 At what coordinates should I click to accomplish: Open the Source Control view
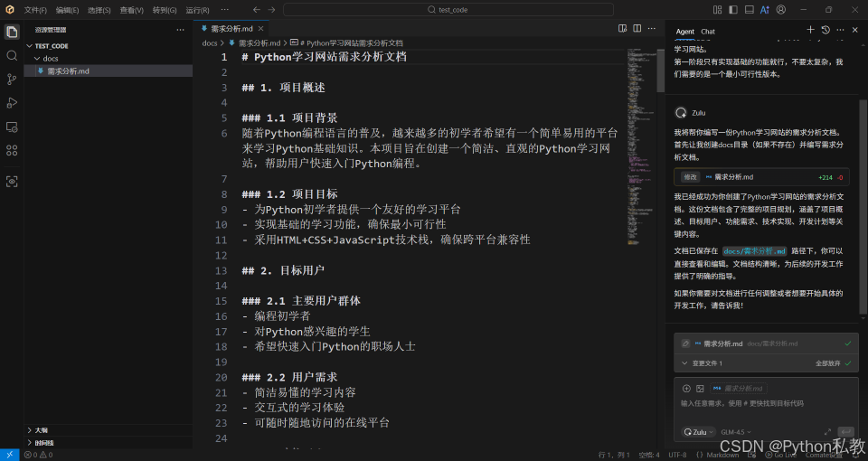(12, 80)
